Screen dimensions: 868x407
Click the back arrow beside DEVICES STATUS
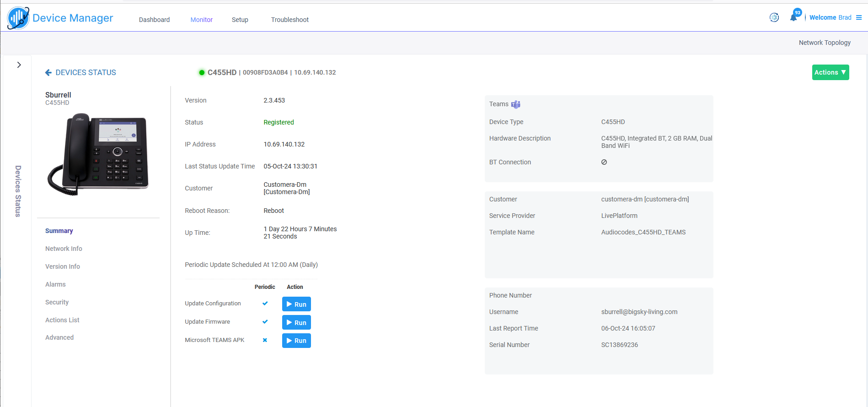(x=48, y=72)
